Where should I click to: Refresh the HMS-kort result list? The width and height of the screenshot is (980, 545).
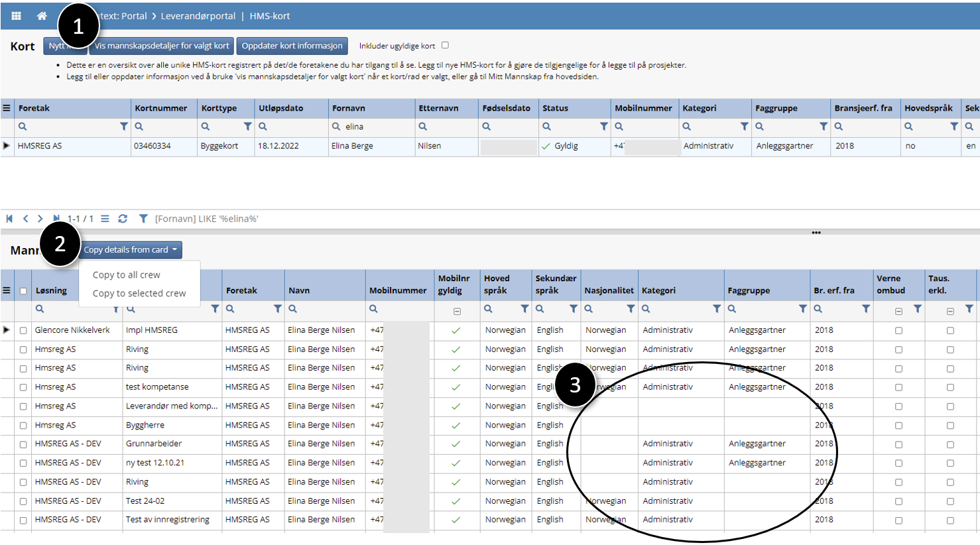(123, 218)
